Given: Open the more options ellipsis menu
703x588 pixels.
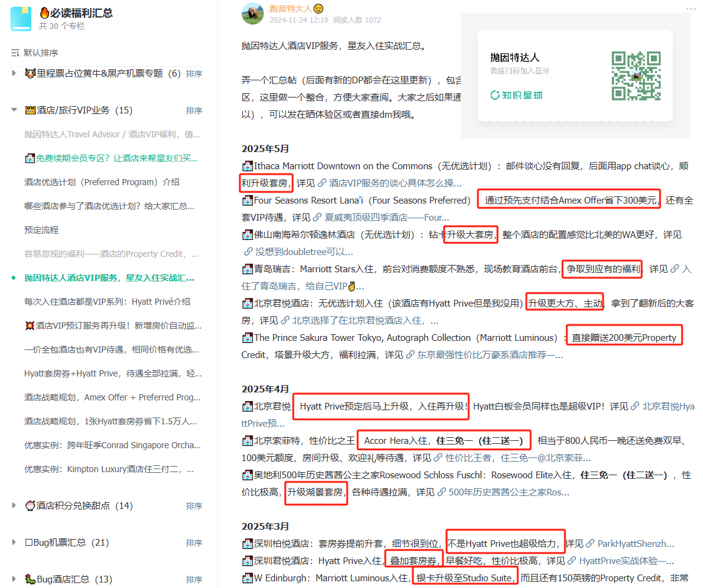Looking at the screenshot, I should click(x=691, y=9).
